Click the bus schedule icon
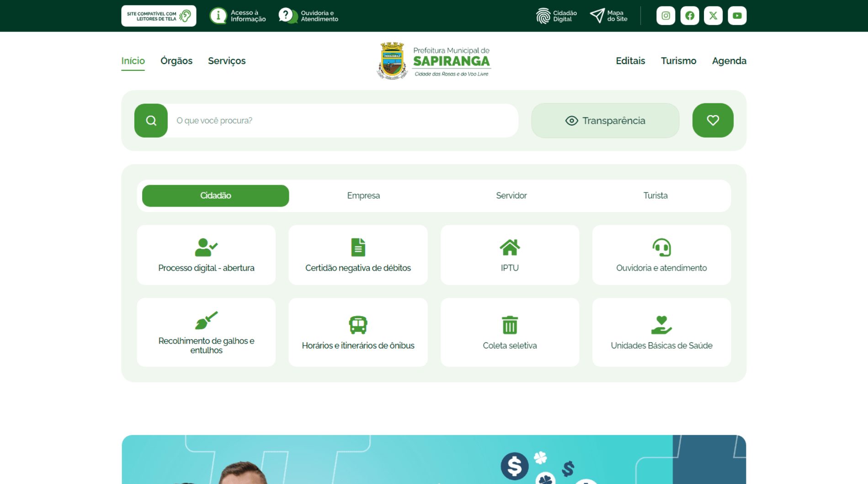Screen dimensions: 868x484 [x=358, y=325]
